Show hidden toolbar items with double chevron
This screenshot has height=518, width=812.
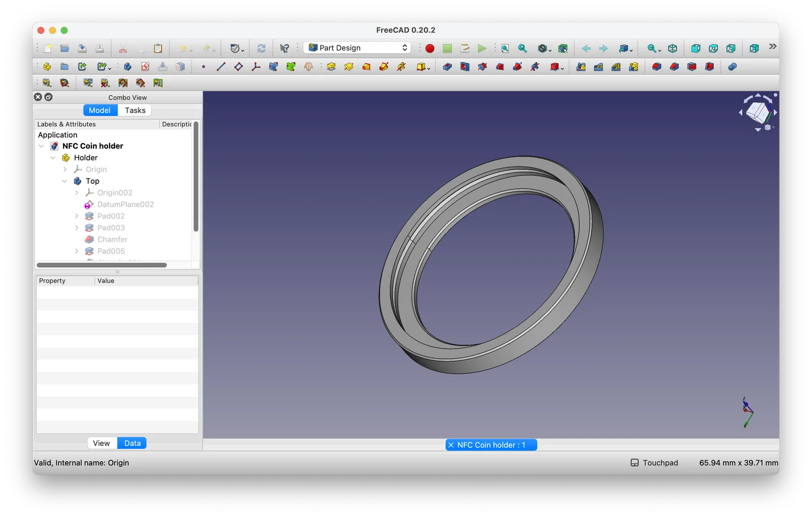point(772,47)
